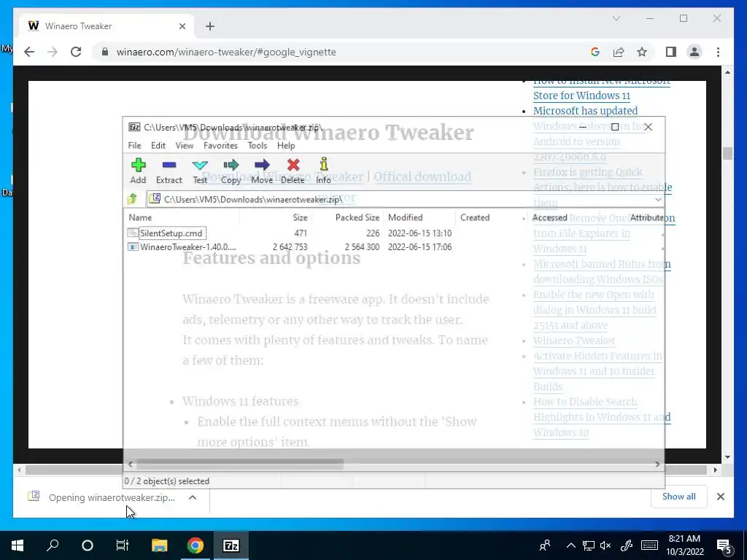747x560 pixels.
Task: Click the taskbar clock showing 8:21 AM
Action: click(x=684, y=545)
